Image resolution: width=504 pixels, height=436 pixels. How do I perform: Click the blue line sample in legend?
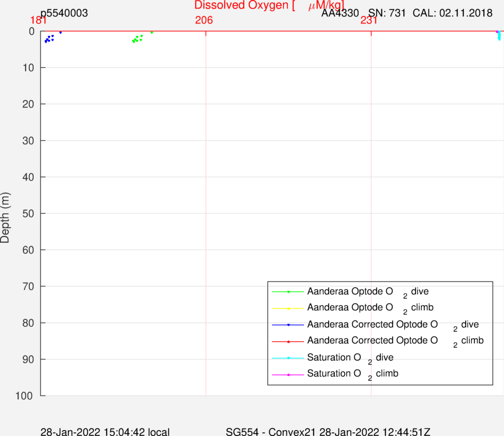pyautogui.click(x=288, y=325)
